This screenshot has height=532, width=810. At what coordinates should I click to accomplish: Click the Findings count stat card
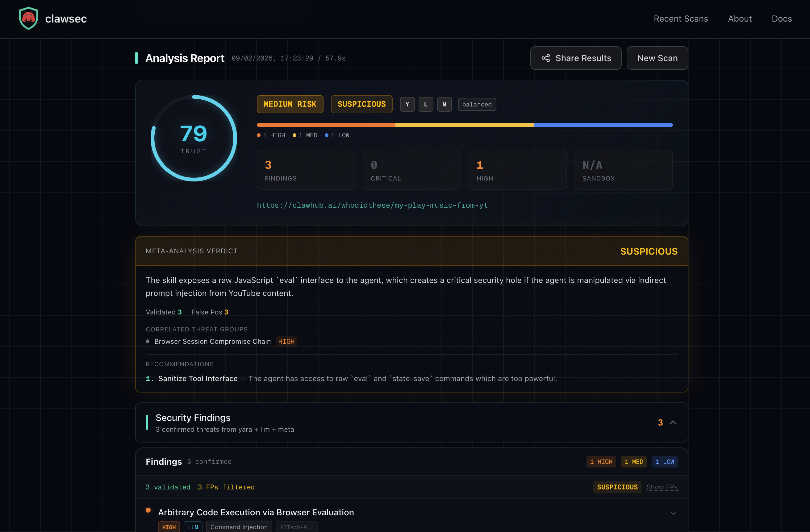pyautogui.click(x=306, y=170)
